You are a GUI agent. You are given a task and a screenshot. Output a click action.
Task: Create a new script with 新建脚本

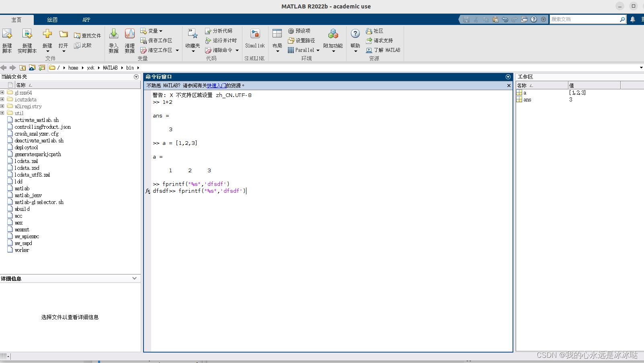point(7,40)
